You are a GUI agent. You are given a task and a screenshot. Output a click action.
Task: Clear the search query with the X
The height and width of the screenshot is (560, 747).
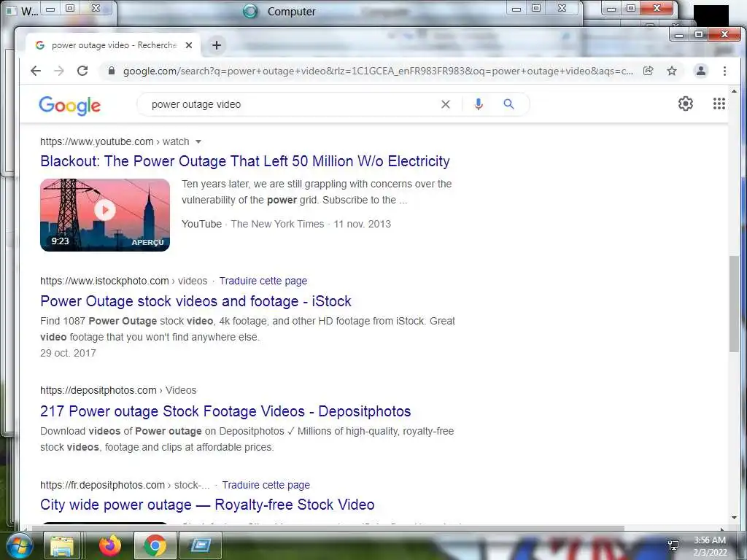(446, 104)
